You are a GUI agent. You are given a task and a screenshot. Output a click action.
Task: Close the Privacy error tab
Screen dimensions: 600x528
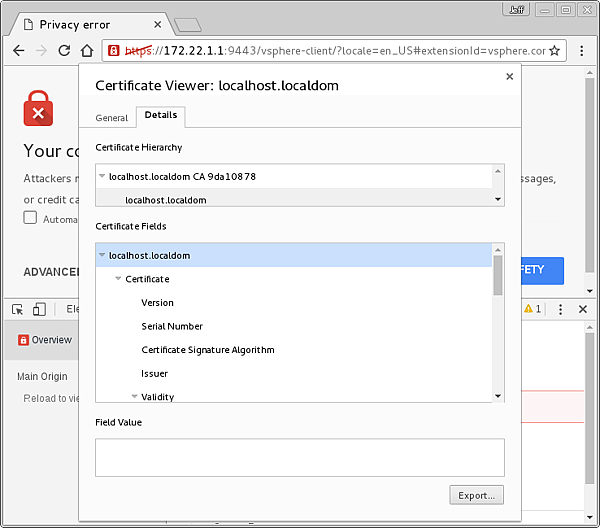pyautogui.click(x=158, y=25)
